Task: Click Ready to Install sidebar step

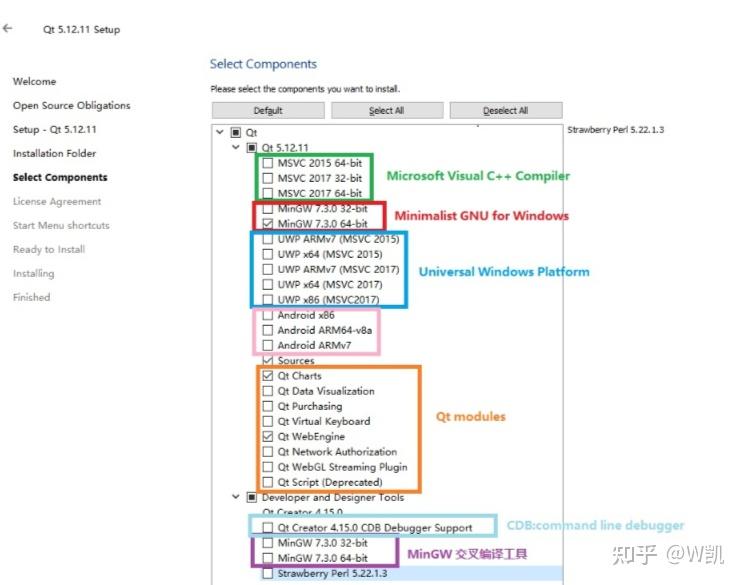Action: pyautogui.click(x=49, y=249)
